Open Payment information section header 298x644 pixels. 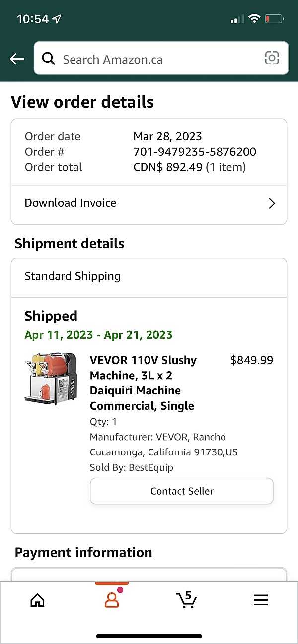(x=83, y=552)
